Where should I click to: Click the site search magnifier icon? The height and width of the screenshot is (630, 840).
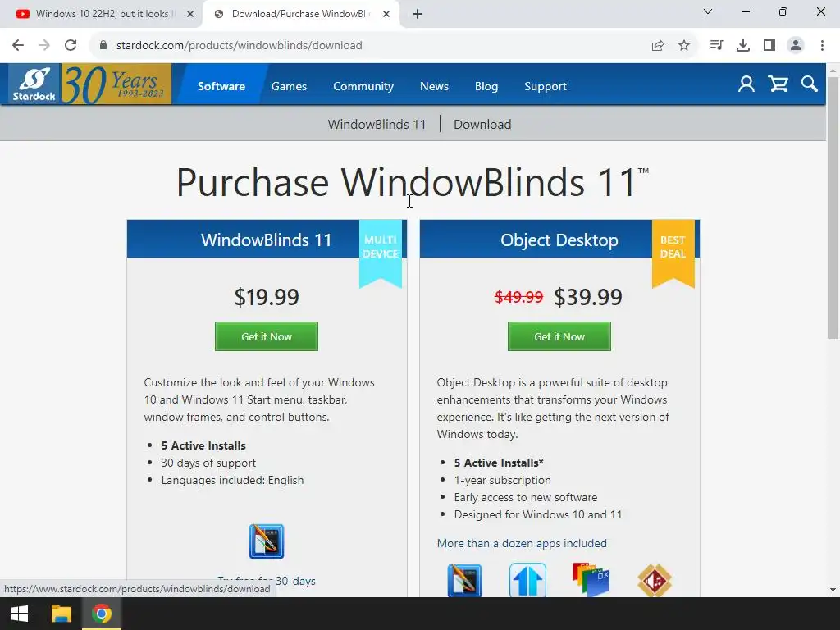(x=810, y=84)
